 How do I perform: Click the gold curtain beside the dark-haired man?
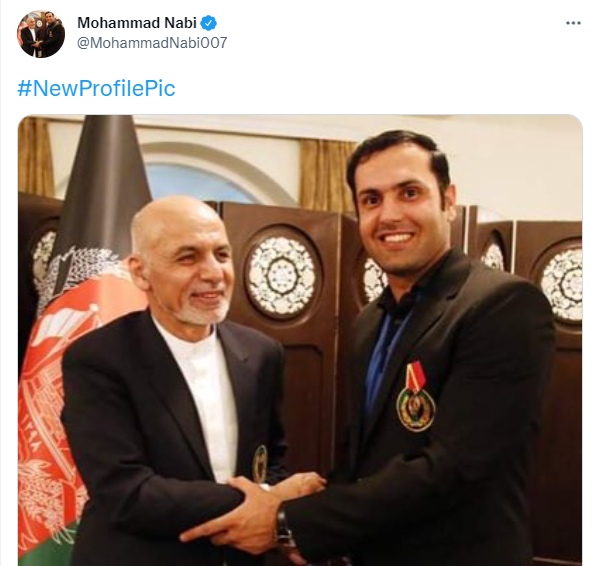[325, 175]
